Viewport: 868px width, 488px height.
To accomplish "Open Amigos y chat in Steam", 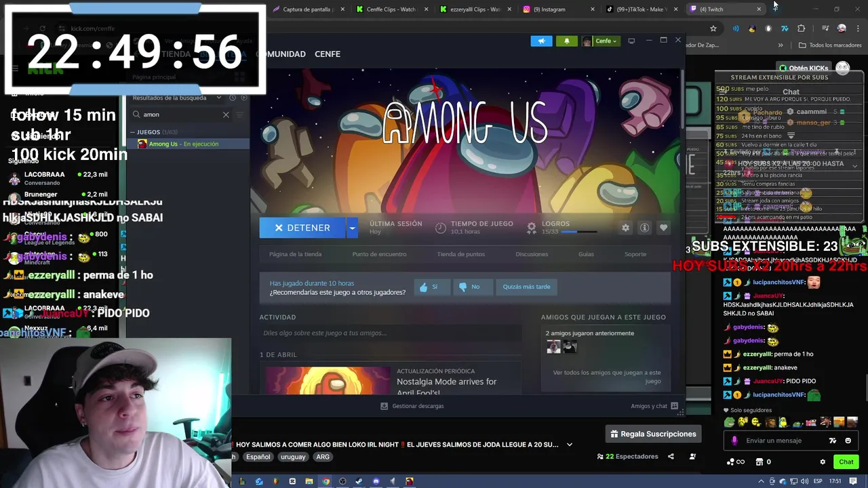I will click(x=654, y=406).
